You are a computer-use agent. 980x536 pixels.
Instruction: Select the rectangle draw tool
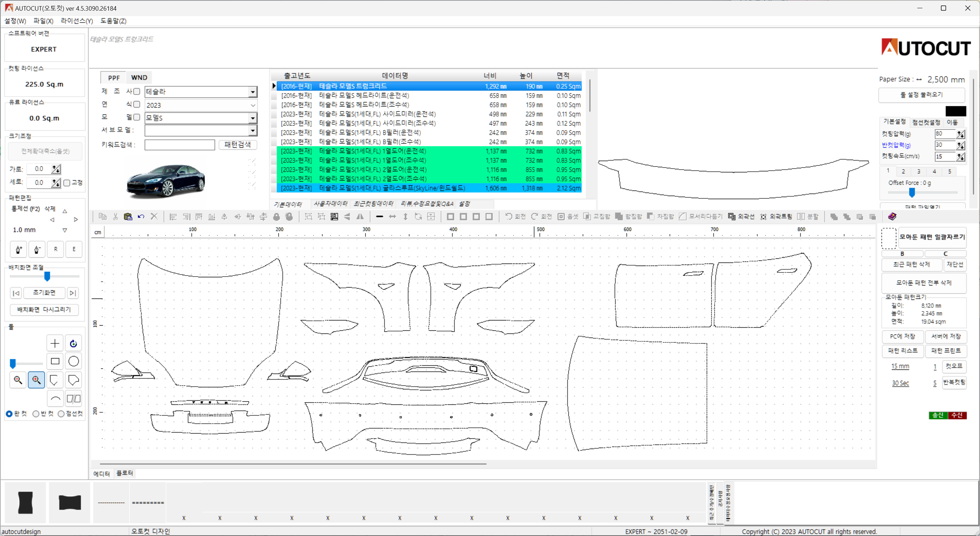pos(55,362)
